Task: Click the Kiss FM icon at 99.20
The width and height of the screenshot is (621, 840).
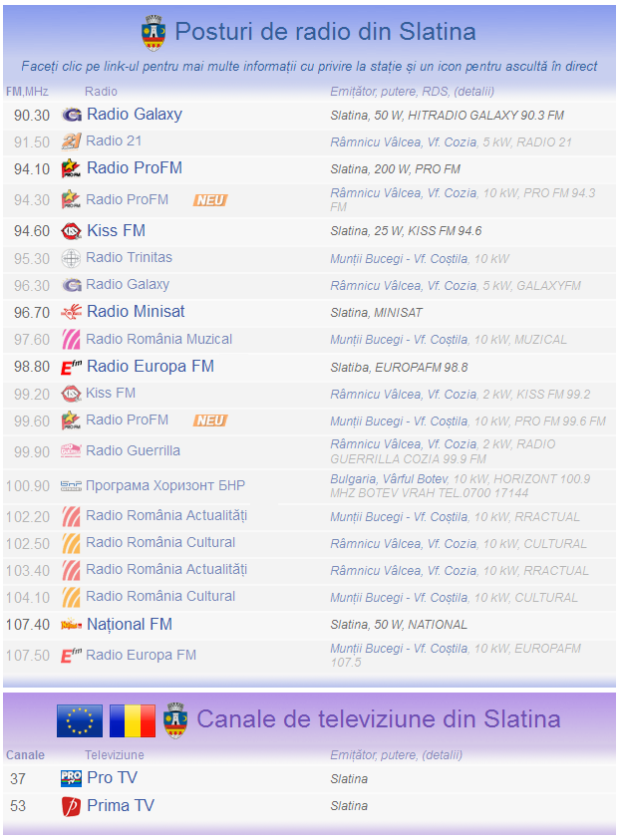Action: 71,394
